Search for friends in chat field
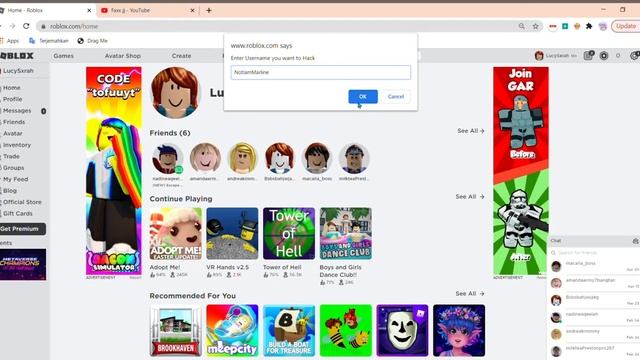Screen dimensions: 640x360 [x=594, y=253]
